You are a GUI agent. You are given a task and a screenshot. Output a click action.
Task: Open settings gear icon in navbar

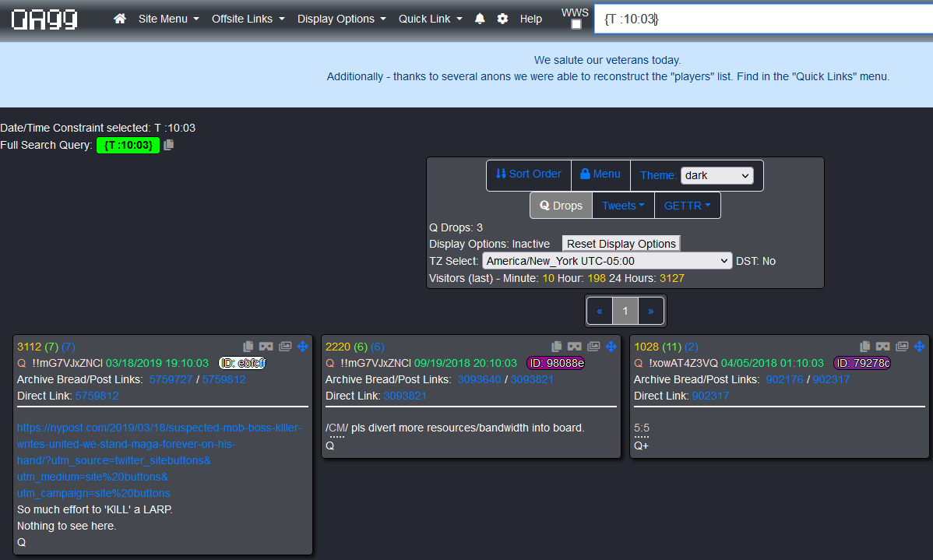(x=502, y=19)
